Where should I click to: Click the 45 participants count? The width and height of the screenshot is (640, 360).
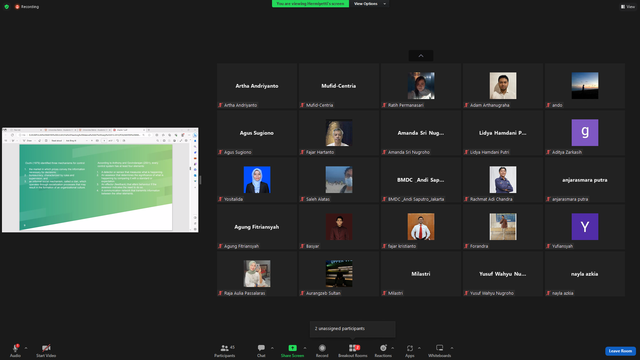click(x=232, y=347)
